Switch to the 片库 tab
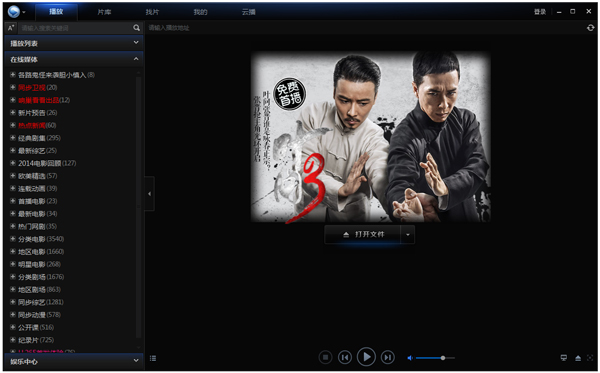 point(104,12)
